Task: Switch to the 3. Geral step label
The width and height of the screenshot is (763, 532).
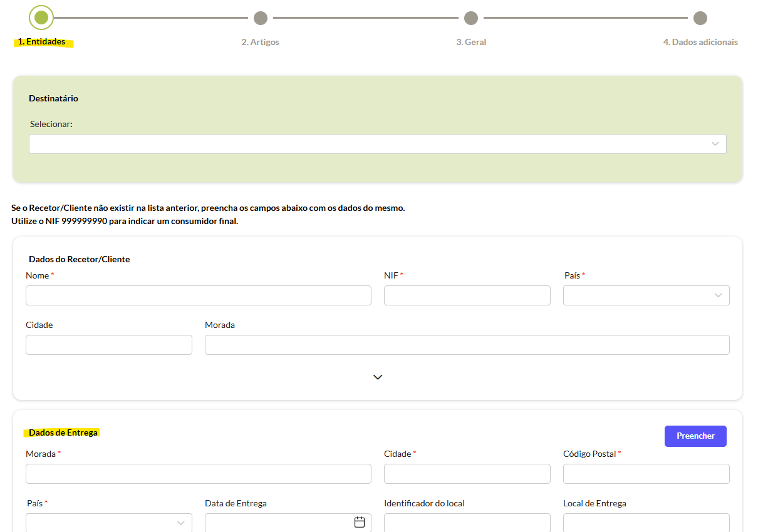Action: [x=471, y=42]
